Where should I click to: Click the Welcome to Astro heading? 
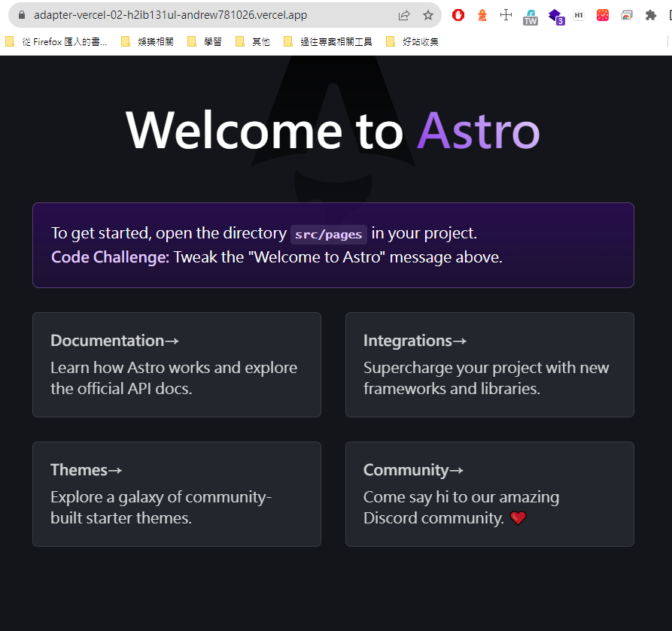pos(333,130)
